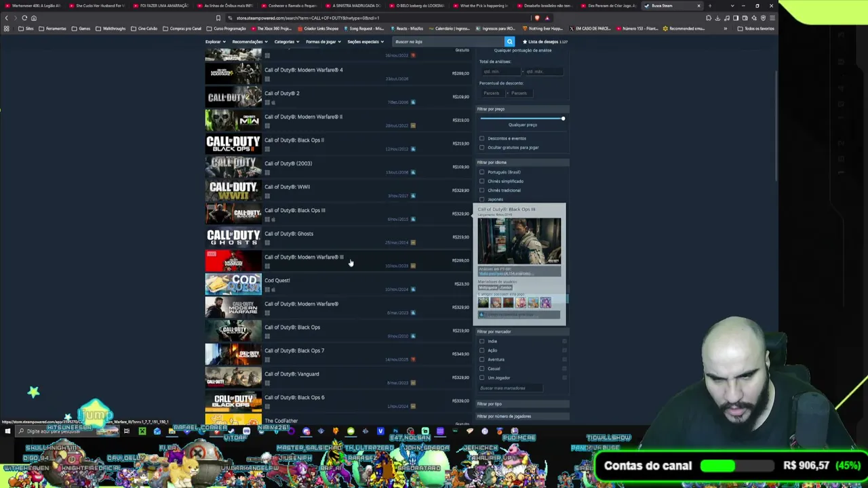Open the 'Categorias' dropdown menu
The height and width of the screenshot is (488, 868).
pos(286,42)
